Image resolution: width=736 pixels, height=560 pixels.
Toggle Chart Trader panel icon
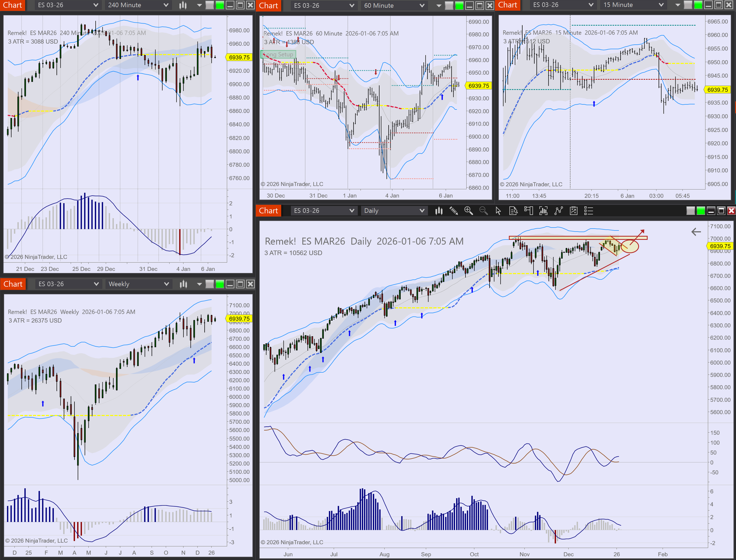tap(528, 211)
